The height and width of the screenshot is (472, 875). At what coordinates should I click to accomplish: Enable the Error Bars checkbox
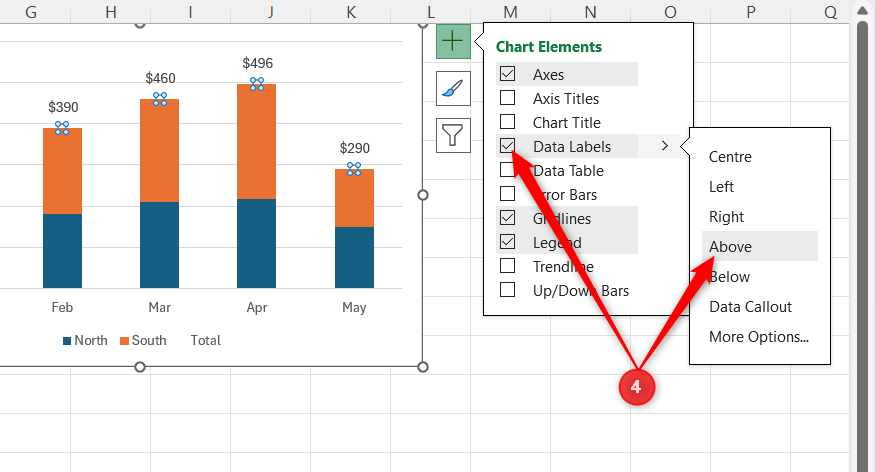(x=507, y=194)
